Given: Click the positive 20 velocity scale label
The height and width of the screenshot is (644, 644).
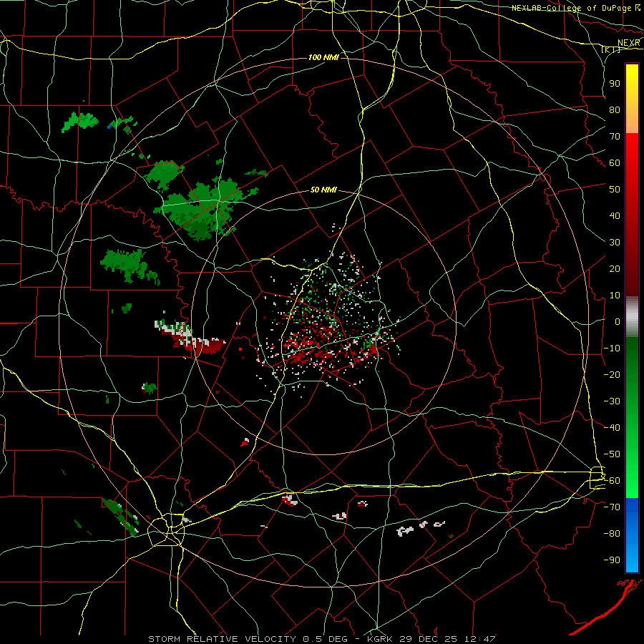Looking at the screenshot, I should 615,268.
